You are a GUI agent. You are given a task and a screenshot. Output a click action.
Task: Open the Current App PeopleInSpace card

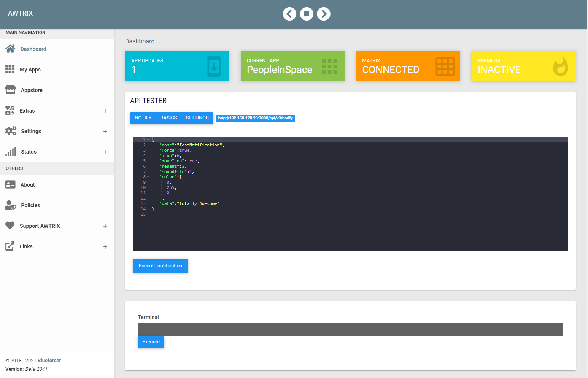293,66
